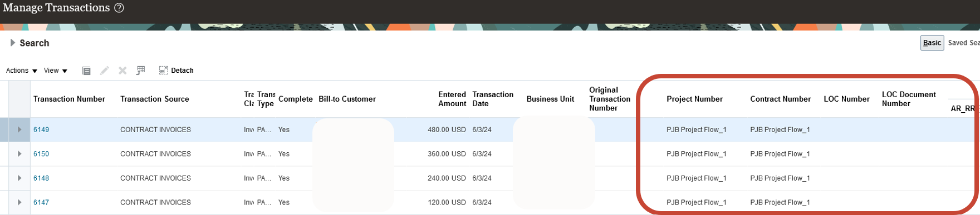
Task: Expand row for transaction 6147
Action: point(19,203)
